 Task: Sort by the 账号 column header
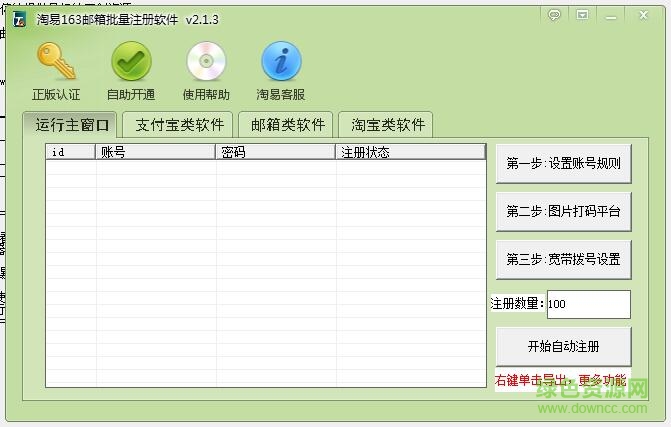(x=155, y=152)
